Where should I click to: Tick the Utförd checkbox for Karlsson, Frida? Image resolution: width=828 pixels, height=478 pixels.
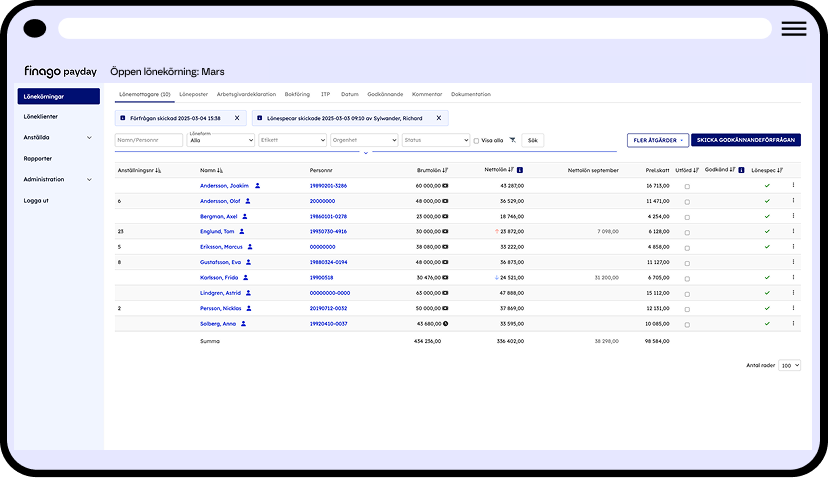tap(687, 278)
